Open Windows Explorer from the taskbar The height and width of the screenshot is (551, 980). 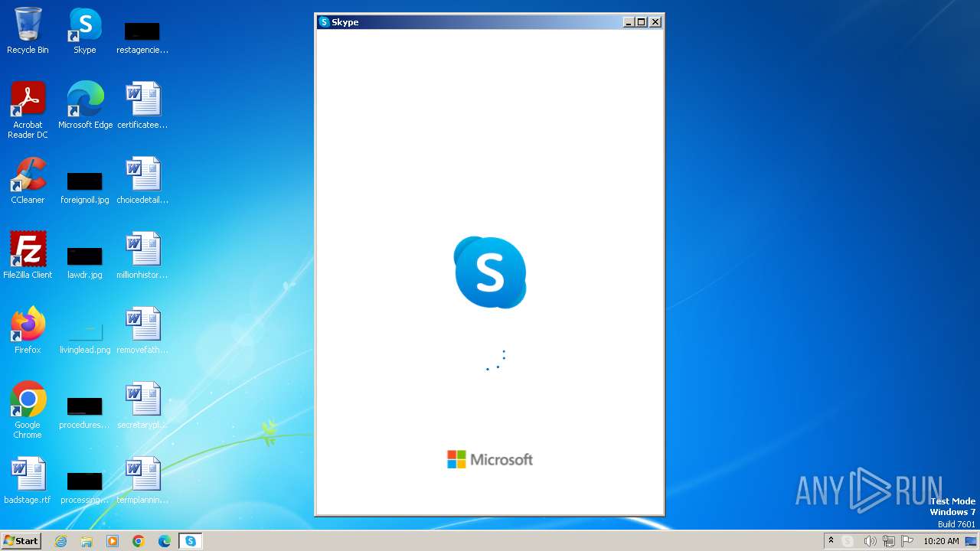click(x=87, y=541)
